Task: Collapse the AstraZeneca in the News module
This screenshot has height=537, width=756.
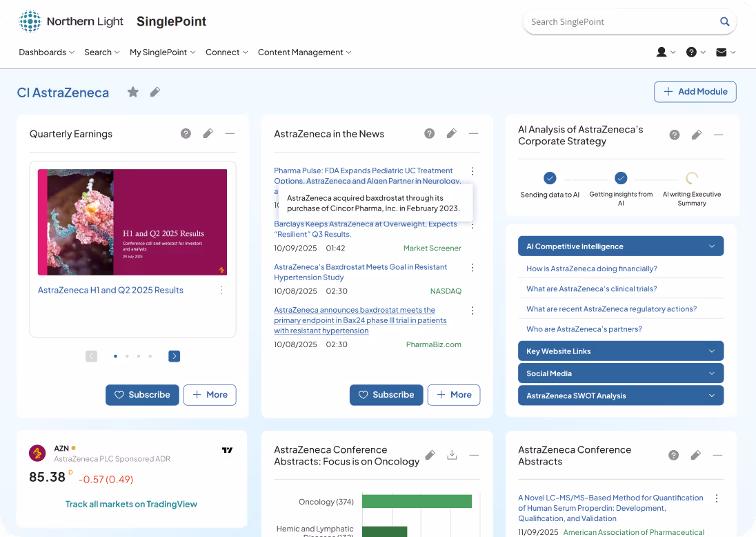Action: [x=473, y=134]
